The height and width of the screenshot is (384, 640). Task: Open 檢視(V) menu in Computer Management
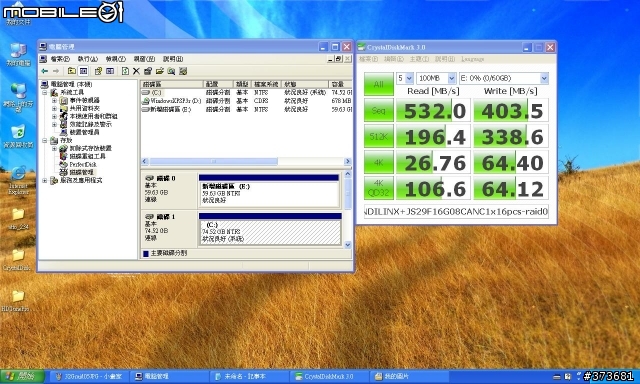(116, 59)
